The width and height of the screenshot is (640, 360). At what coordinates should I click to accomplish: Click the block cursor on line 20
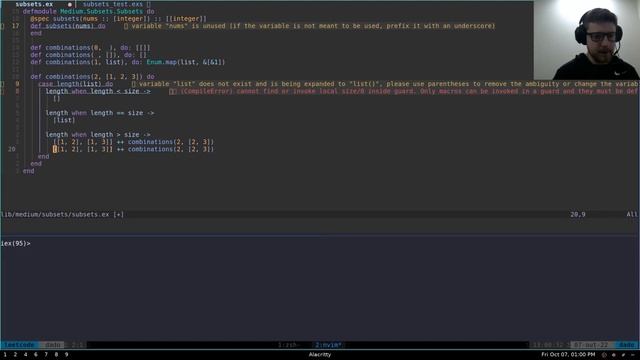[55, 149]
